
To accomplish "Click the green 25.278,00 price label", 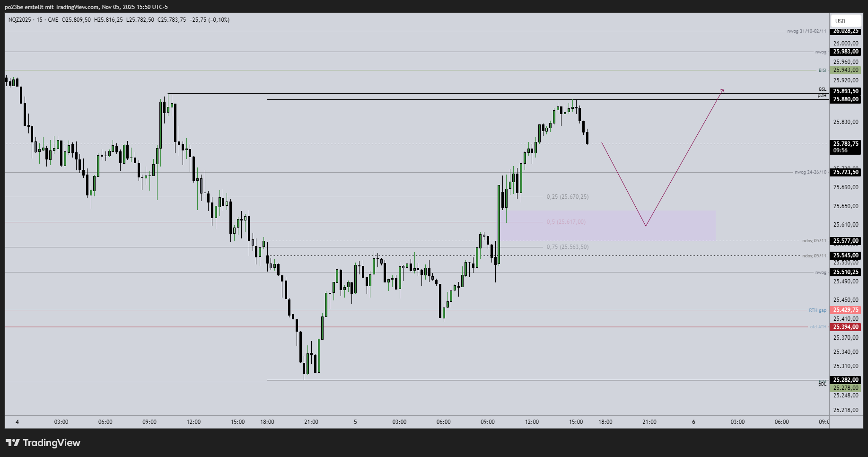I will [x=845, y=388].
